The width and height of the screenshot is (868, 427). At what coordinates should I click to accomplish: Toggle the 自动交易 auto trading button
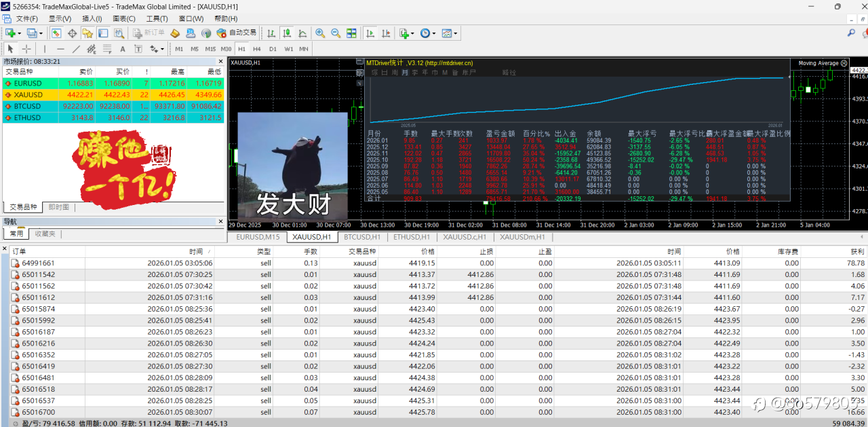pyautogui.click(x=237, y=33)
